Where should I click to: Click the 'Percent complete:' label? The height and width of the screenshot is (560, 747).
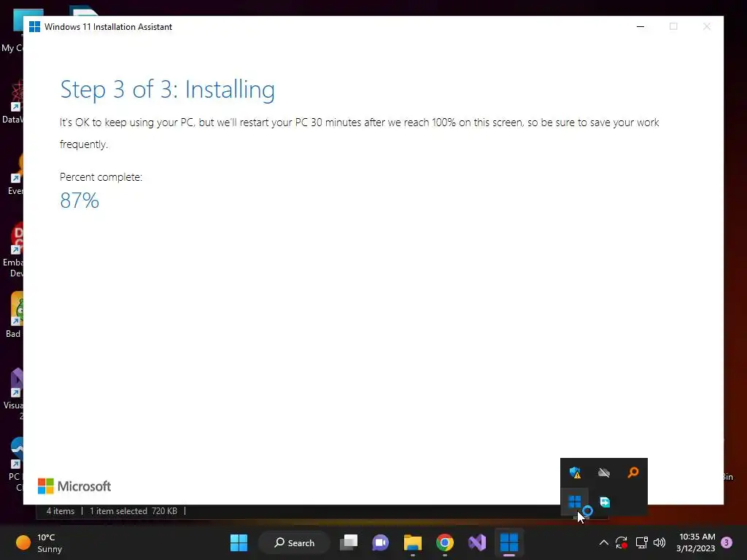click(x=101, y=177)
